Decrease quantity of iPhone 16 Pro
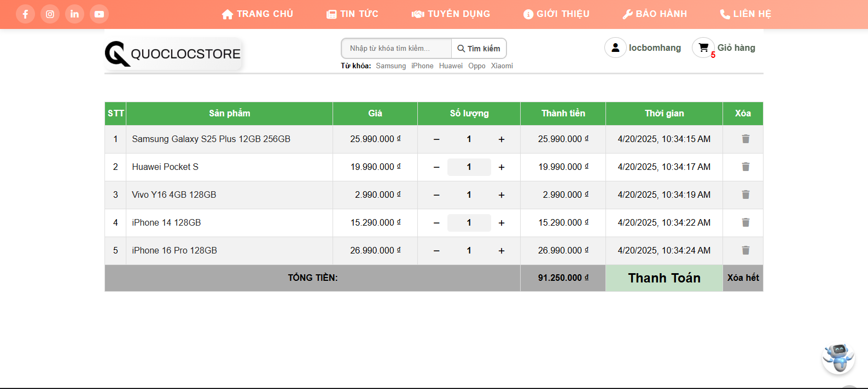Screen dimensions: 868x389 436,251
